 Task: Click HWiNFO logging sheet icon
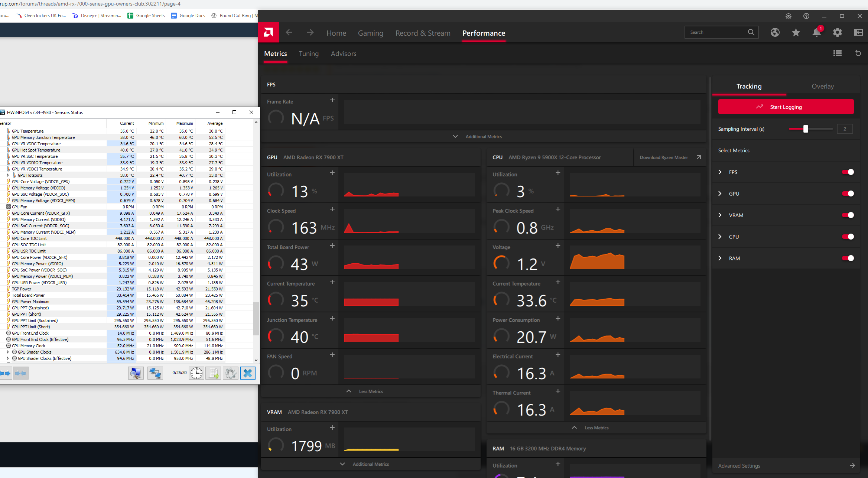pos(214,373)
